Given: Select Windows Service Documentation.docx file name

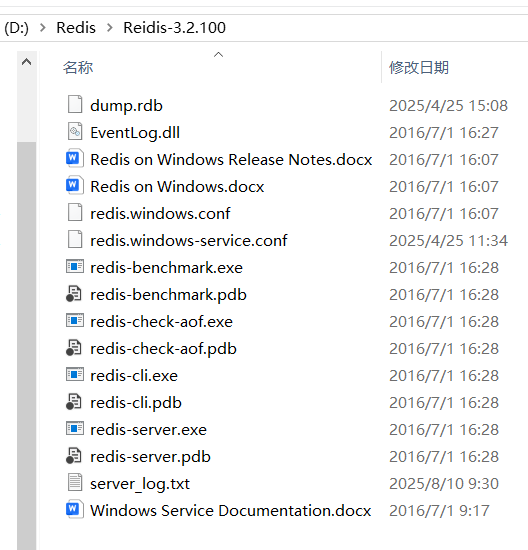Looking at the screenshot, I should click(230, 511).
